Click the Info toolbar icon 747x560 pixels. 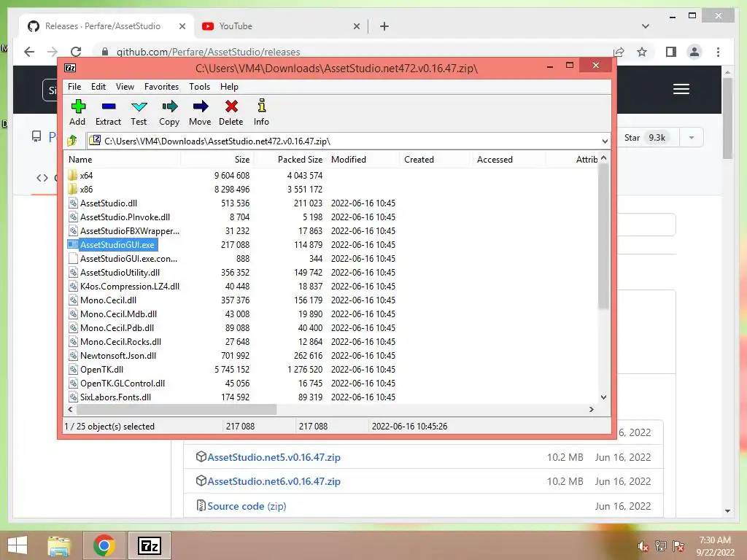262,105
